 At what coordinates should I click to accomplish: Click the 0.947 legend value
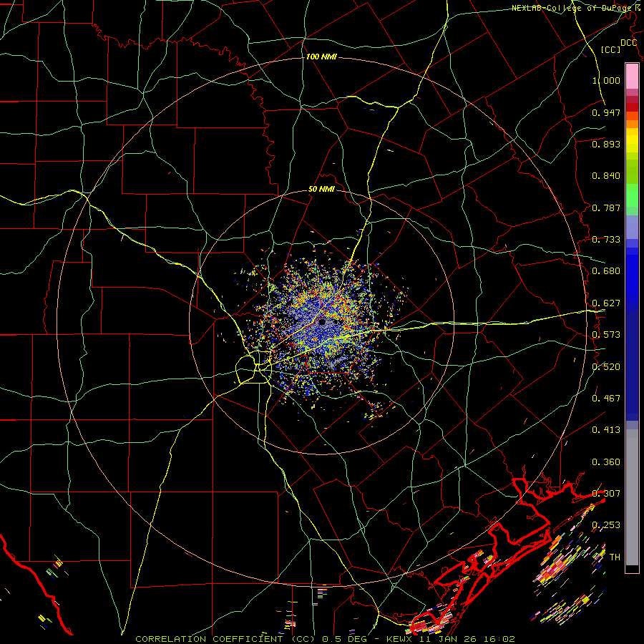click(606, 112)
